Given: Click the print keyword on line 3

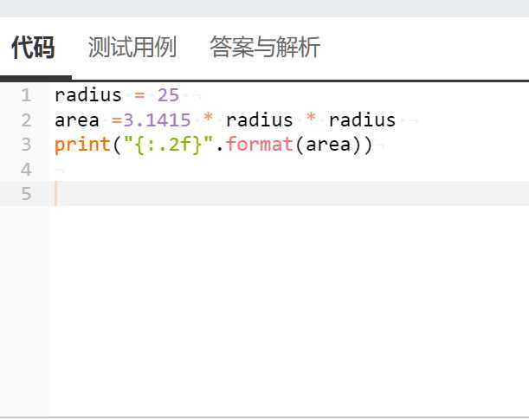Looking at the screenshot, I should 82,145.
